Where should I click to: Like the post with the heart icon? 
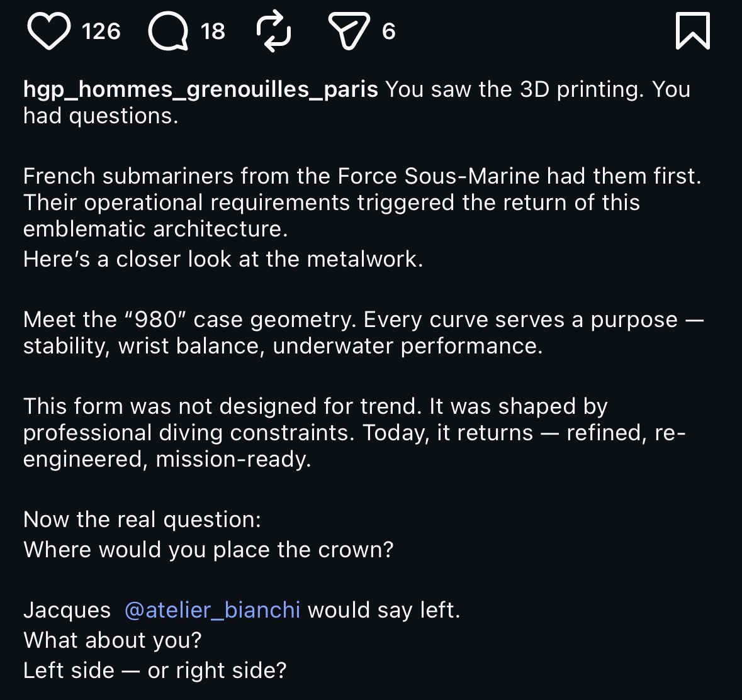(x=48, y=31)
